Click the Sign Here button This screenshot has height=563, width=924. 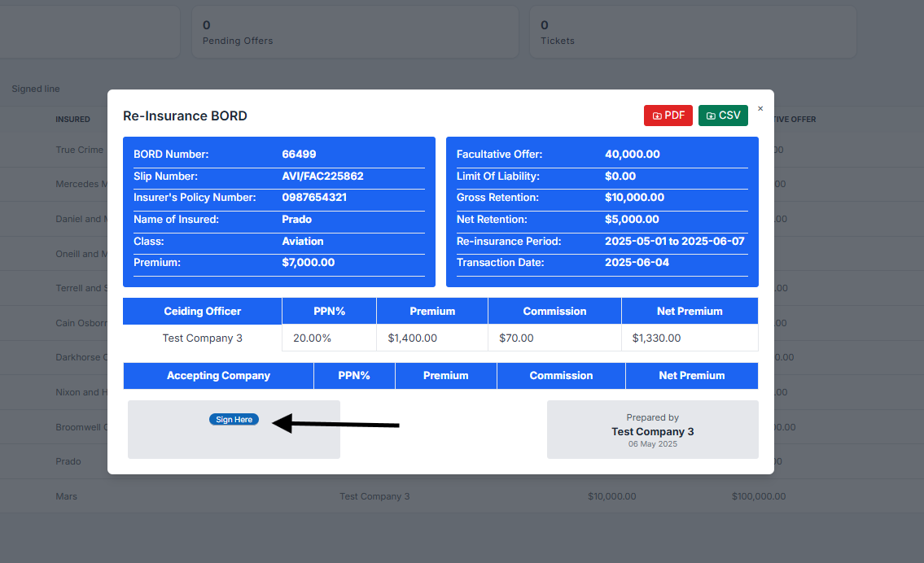click(x=234, y=420)
